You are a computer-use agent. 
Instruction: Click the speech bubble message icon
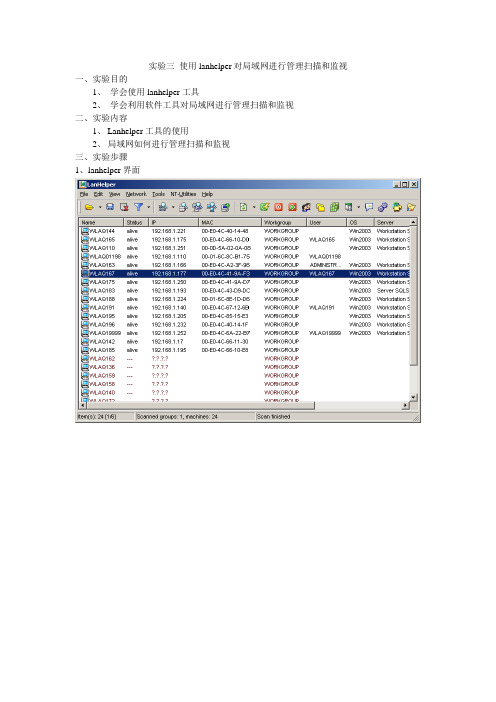point(369,207)
